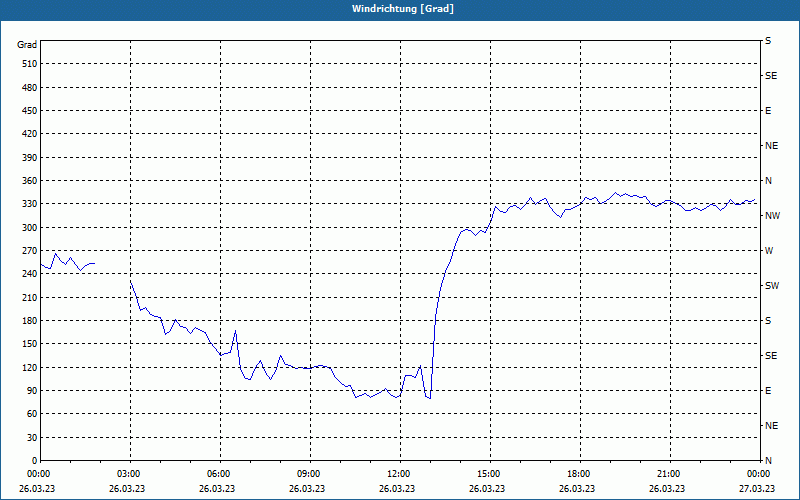
Task: Select the 240 y-axis value
Action: [x=29, y=274]
